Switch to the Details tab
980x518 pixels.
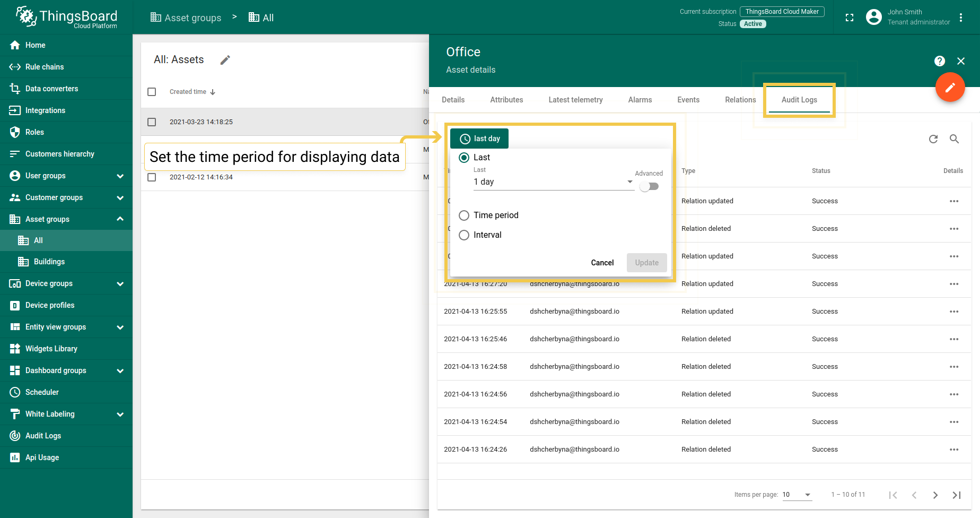point(453,100)
